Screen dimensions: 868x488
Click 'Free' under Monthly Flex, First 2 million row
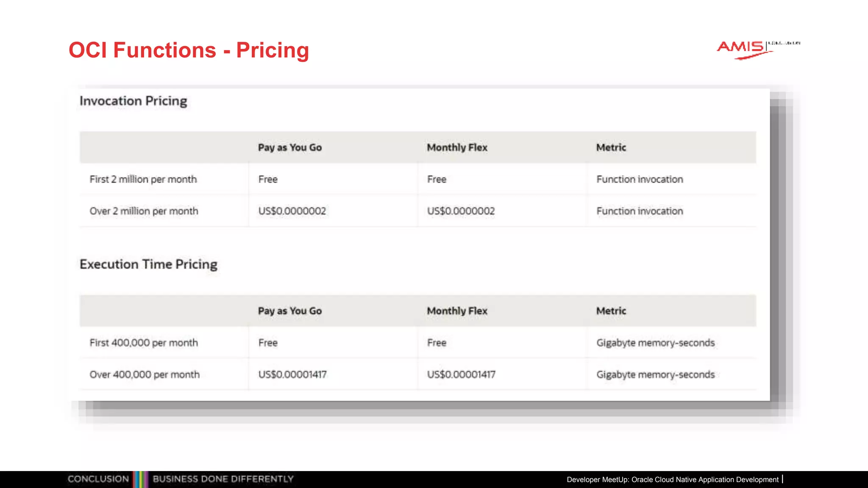click(x=437, y=179)
